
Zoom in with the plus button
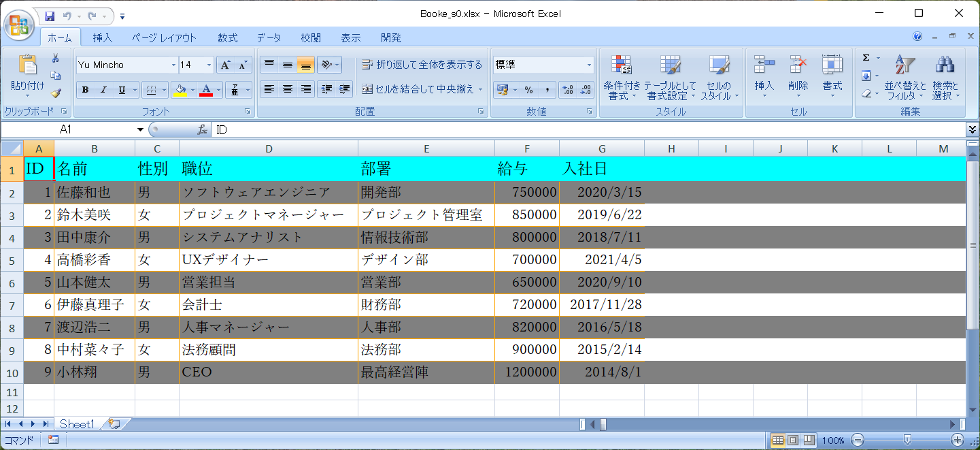[957, 440]
